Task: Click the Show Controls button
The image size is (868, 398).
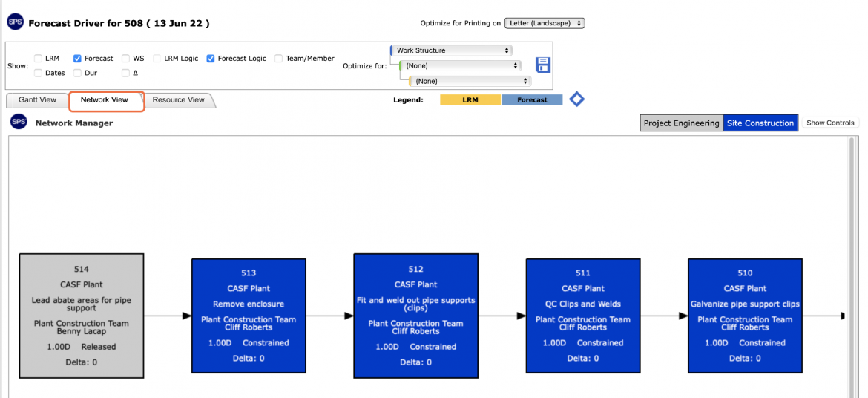Action: [x=830, y=123]
